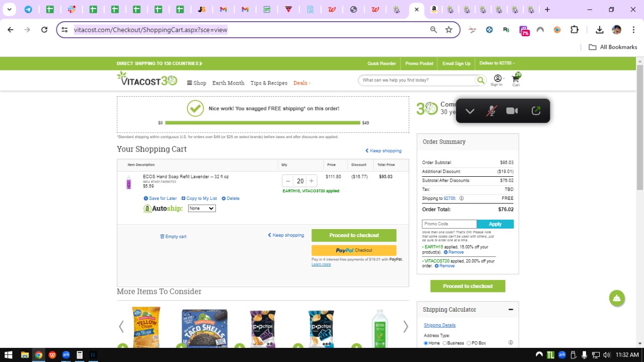Open the Earth Month menu item
The height and width of the screenshot is (362, 644).
click(x=228, y=83)
